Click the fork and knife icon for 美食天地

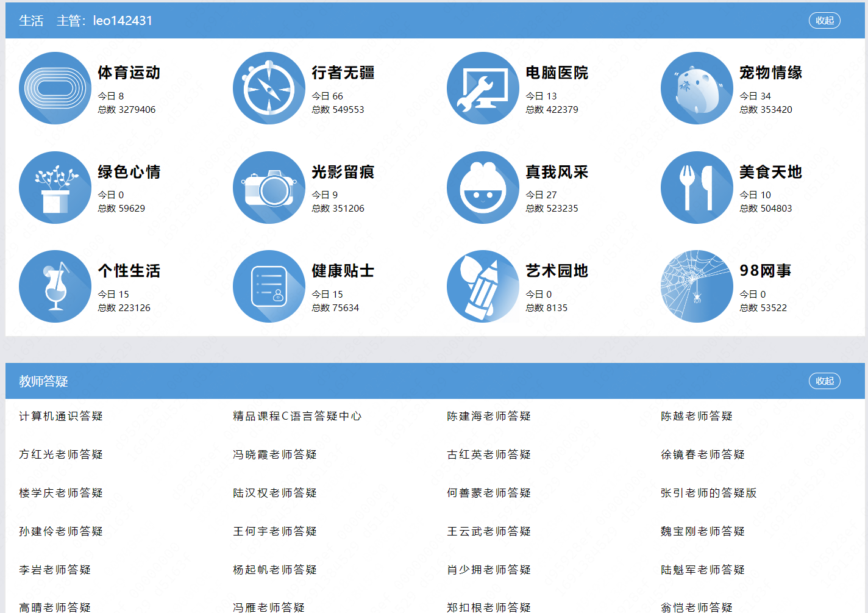point(697,188)
